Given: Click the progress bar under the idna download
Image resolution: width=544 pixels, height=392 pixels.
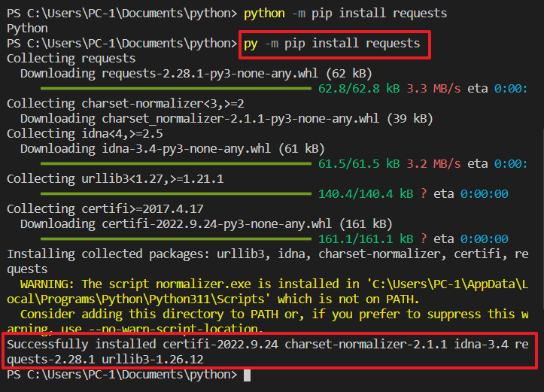Looking at the screenshot, I should [x=176, y=164].
